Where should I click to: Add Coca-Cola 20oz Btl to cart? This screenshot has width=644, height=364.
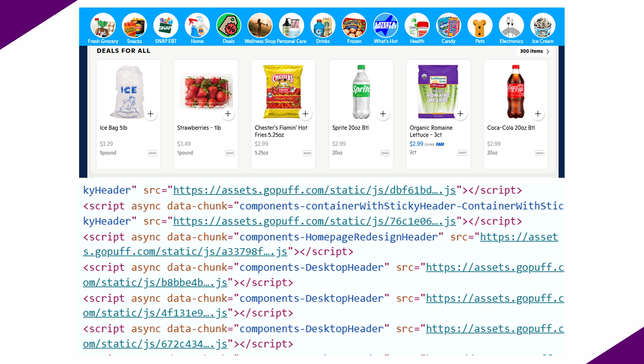click(x=538, y=114)
